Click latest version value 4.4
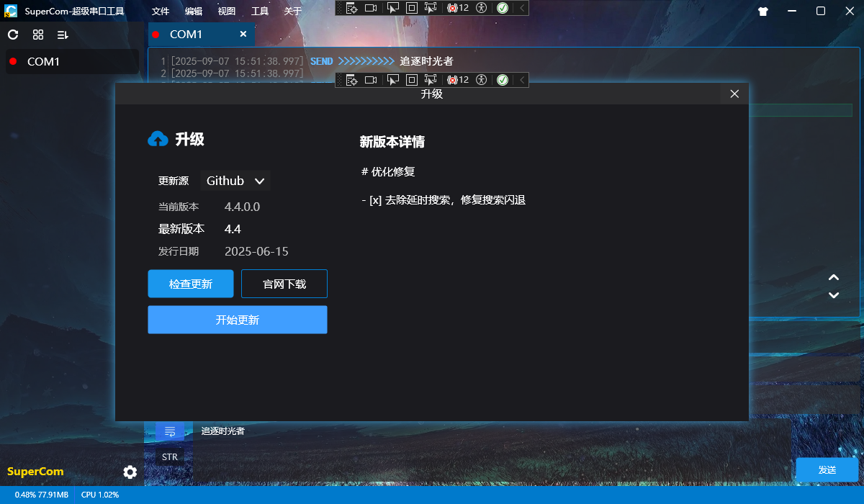This screenshot has width=864, height=504. click(233, 229)
